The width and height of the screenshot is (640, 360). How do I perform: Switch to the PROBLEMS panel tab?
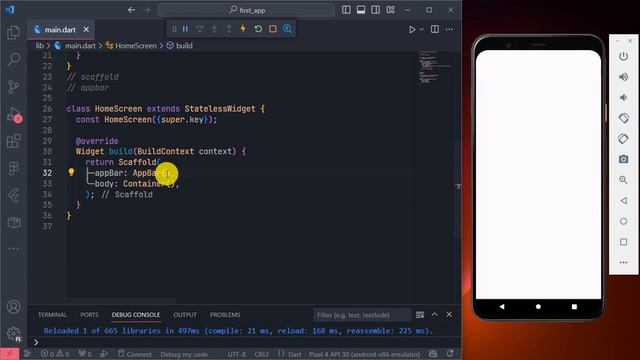[x=225, y=315]
